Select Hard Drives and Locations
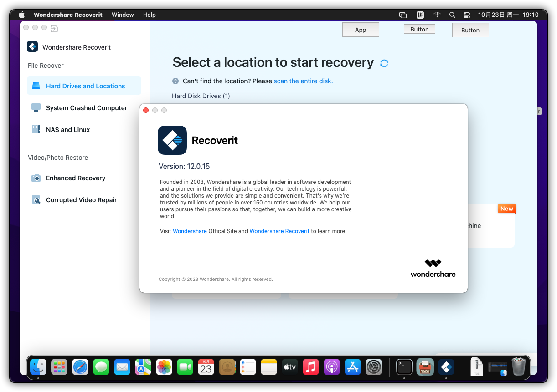Viewport: 557px width, 392px height. pos(84,86)
